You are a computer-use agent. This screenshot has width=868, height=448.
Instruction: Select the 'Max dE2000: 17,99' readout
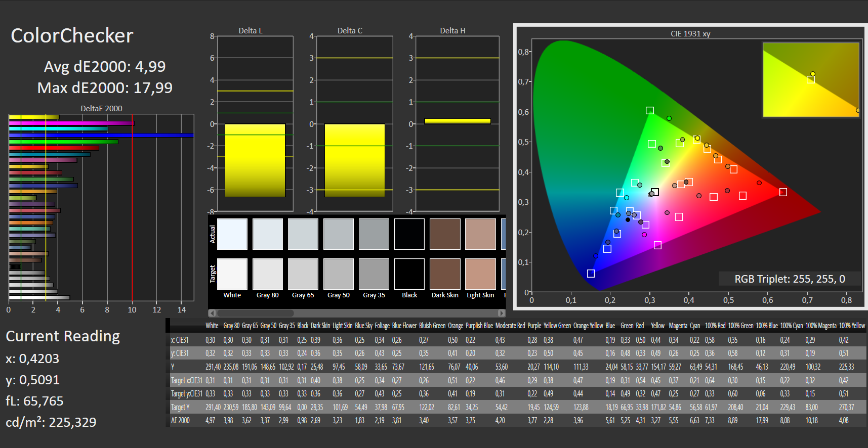(x=105, y=87)
